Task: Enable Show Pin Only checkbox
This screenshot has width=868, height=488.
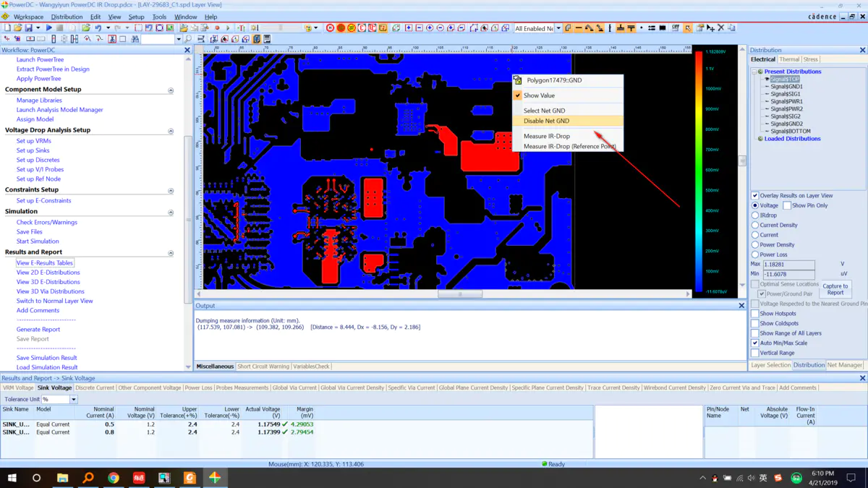Action: coord(787,205)
